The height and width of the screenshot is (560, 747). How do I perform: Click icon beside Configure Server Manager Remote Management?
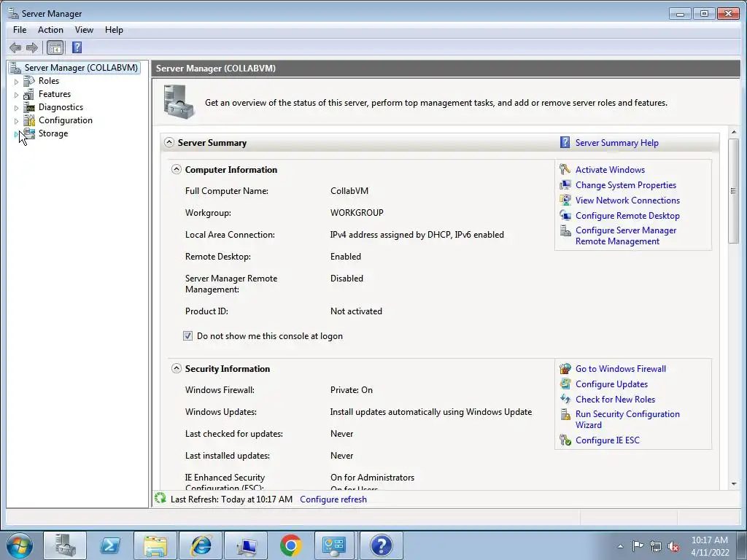(565, 231)
